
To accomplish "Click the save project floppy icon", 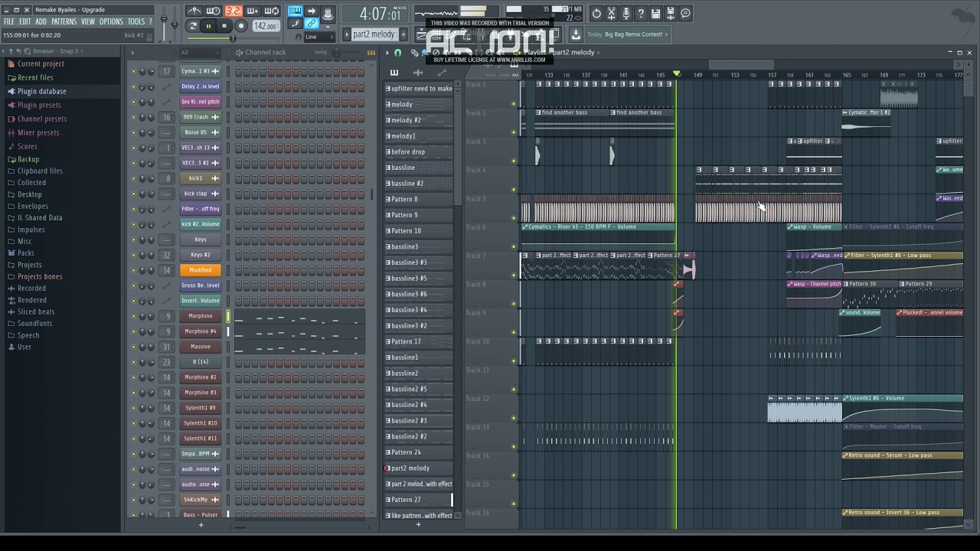I will pos(656,13).
